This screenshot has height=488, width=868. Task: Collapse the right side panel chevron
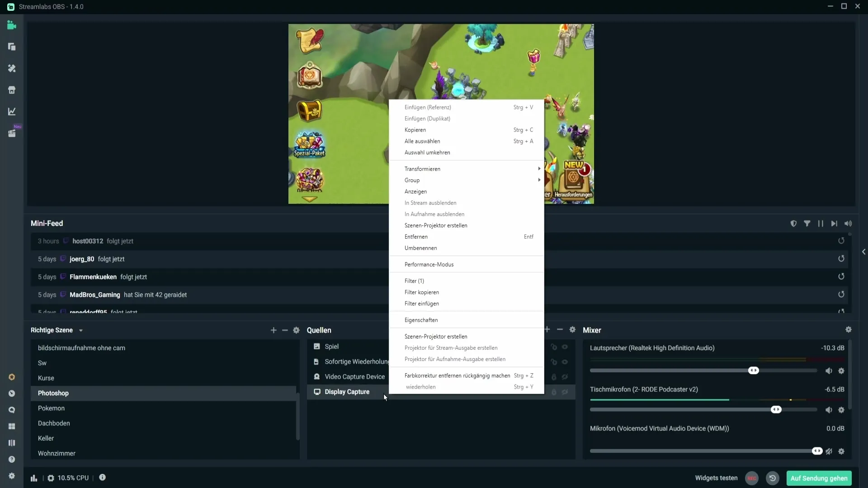863,252
